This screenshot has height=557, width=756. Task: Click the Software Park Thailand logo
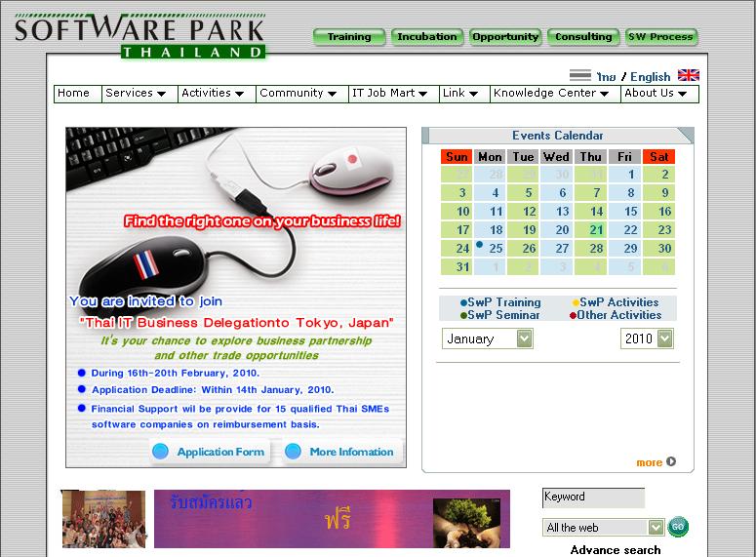(x=139, y=37)
